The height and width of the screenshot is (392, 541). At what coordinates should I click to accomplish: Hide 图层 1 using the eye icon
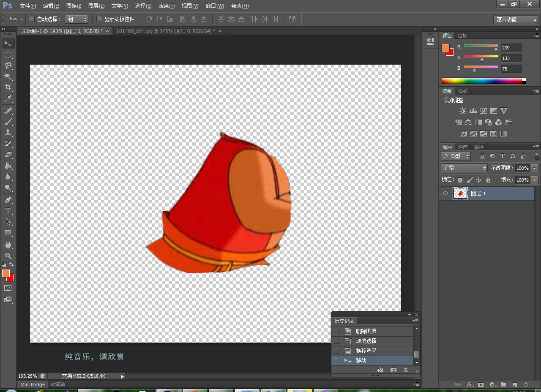tap(445, 193)
